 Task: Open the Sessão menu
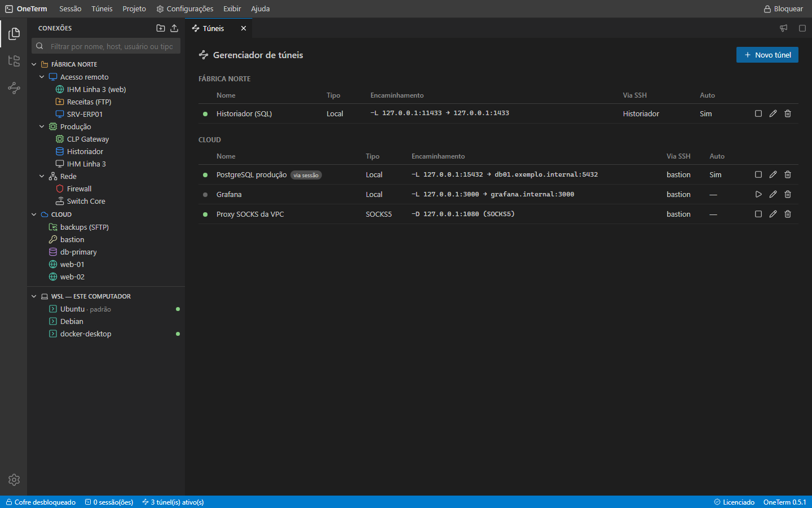pos(70,8)
